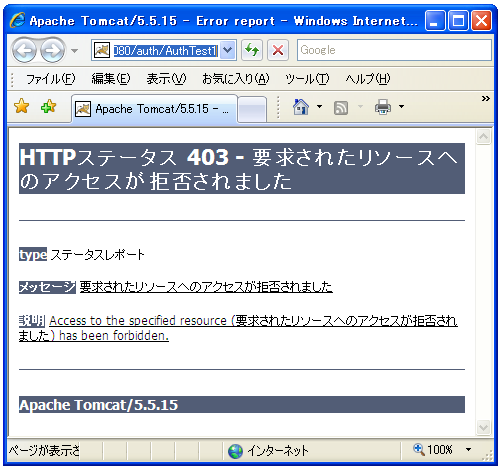Select the Apache Tomcat/5.5.15 tab
This screenshot has width=500, height=468.
pos(154,109)
